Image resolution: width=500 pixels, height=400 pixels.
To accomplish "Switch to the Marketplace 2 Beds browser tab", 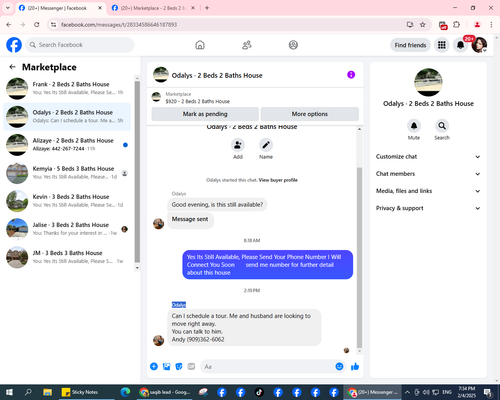I will [x=153, y=8].
